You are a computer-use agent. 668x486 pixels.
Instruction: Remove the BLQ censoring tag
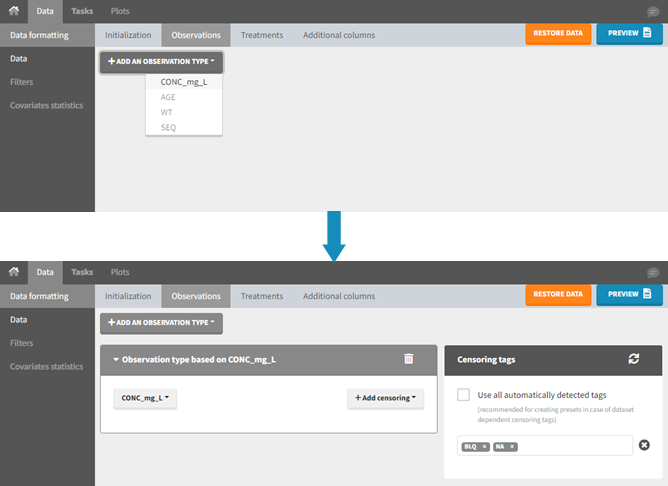484,446
